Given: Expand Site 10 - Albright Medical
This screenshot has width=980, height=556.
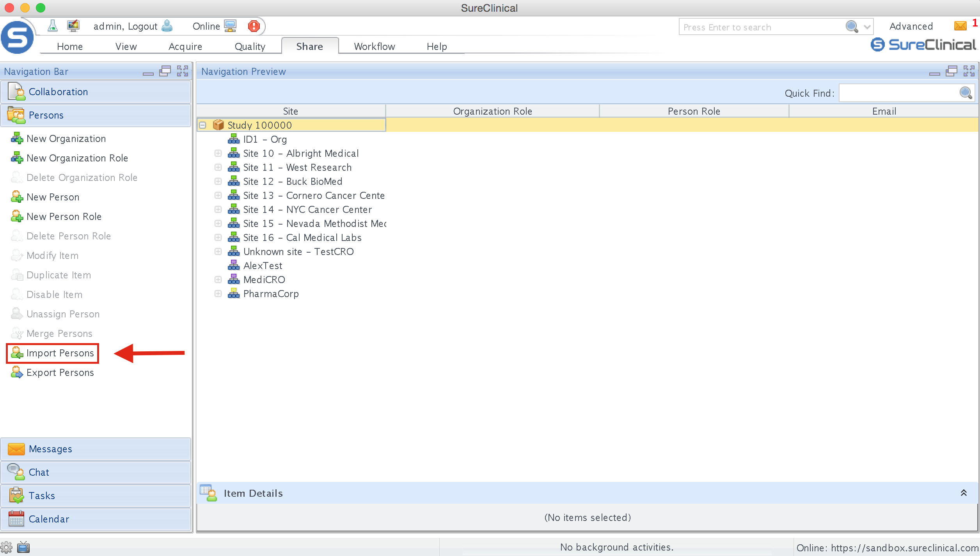Looking at the screenshot, I should (218, 153).
